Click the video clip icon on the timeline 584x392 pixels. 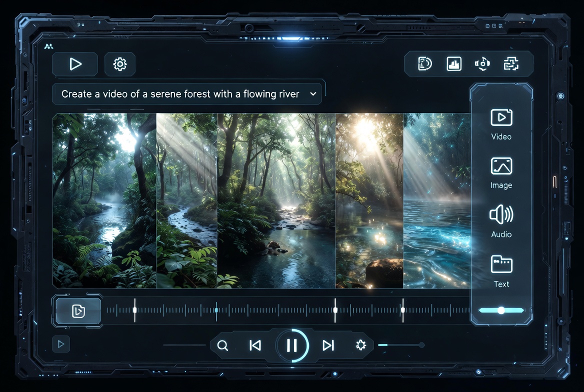pos(77,310)
